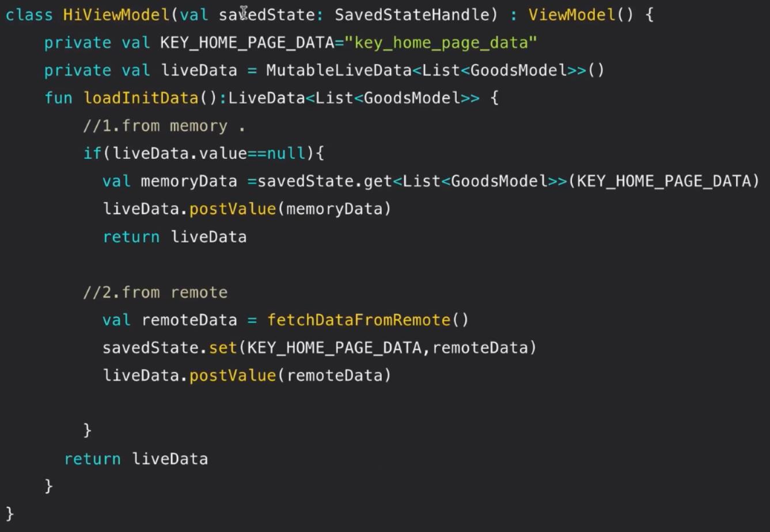Click the KEY_HOME_PAGE_DATA constant declaration

coord(247,43)
